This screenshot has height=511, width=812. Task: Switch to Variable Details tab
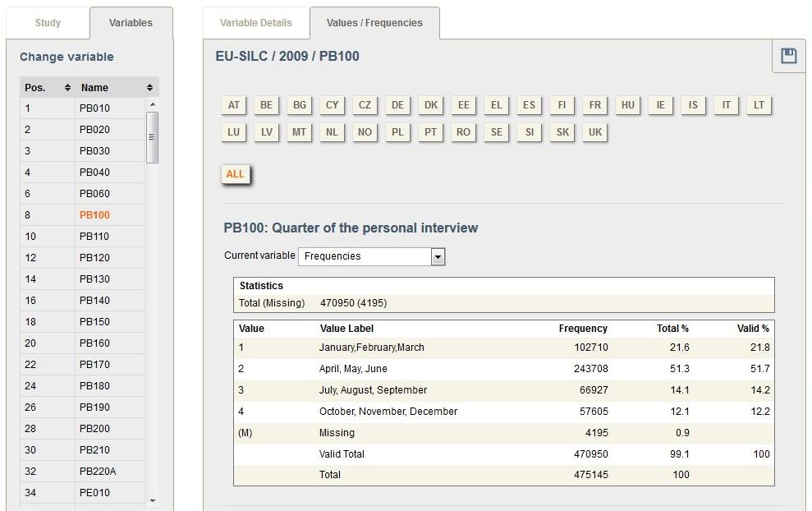[x=256, y=23]
